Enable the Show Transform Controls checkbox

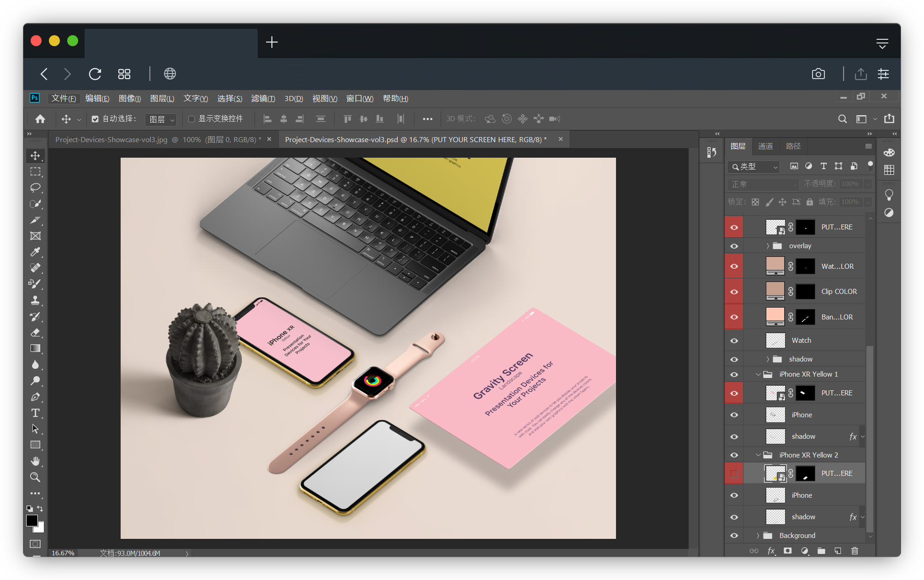click(x=192, y=119)
